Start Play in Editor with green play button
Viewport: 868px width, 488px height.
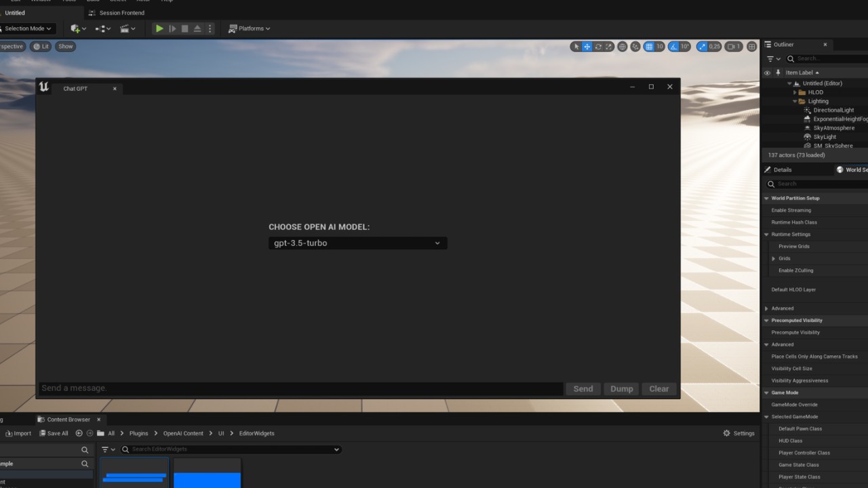click(x=159, y=28)
